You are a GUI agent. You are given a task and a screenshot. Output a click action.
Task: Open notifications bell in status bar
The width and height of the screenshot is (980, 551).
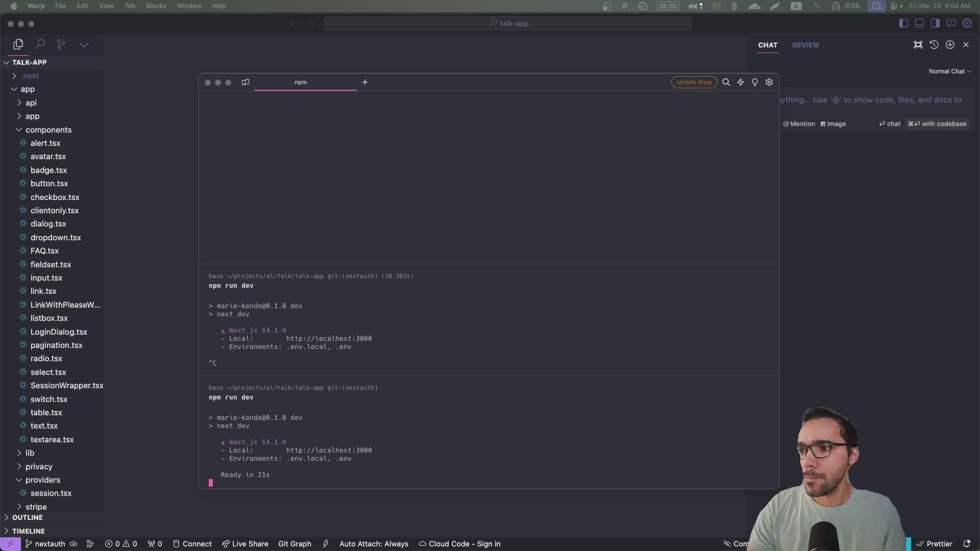coord(966,544)
